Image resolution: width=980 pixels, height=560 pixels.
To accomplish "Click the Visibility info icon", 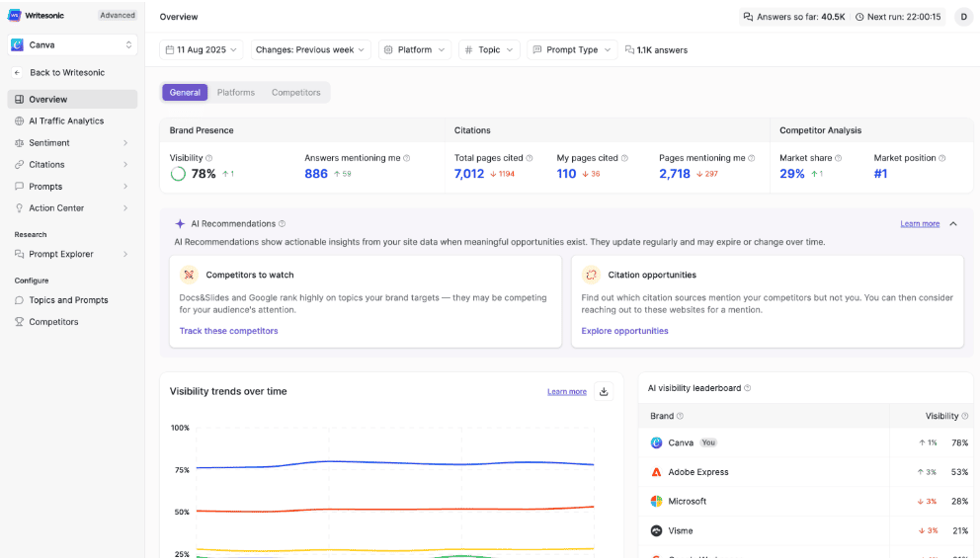I will click(209, 158).
